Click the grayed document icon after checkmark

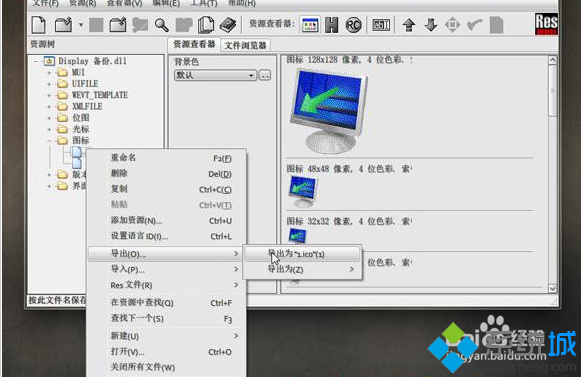[496, 25]
